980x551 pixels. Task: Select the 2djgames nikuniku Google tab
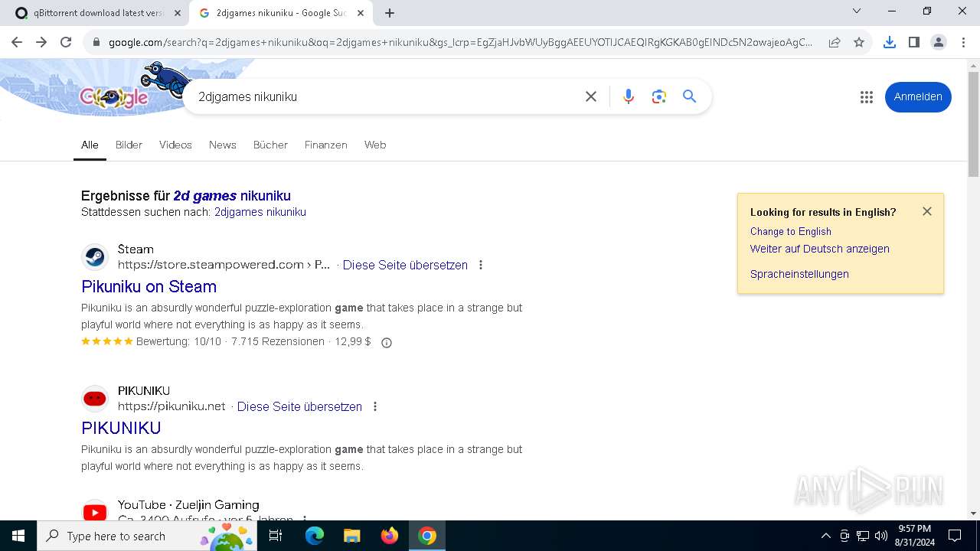(279, 13)
